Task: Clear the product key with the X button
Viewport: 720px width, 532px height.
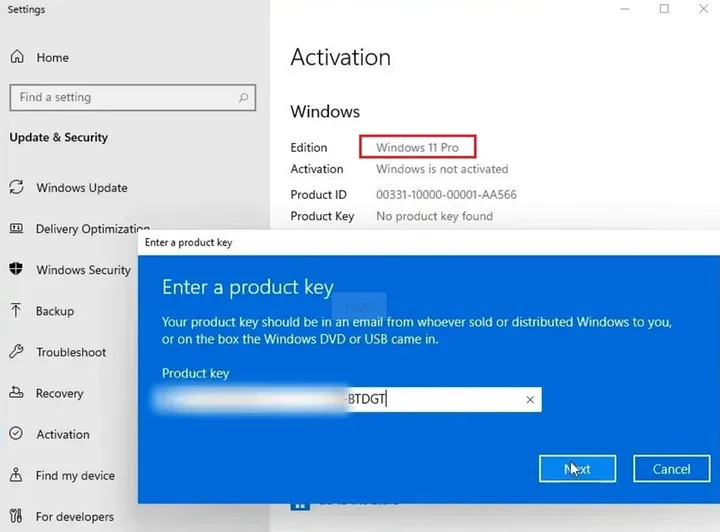Action: coord(530,400)
